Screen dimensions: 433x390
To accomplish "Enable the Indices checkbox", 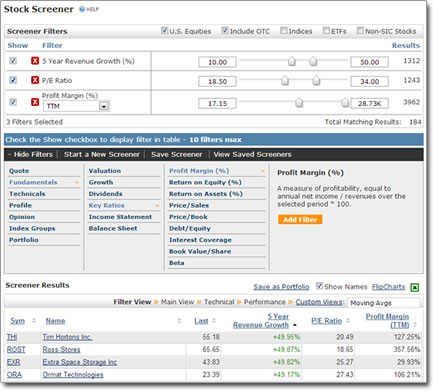I will 283,31.
